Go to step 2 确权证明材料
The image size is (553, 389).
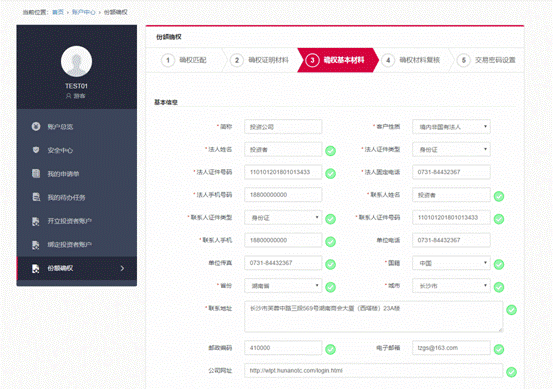(260, 60)
